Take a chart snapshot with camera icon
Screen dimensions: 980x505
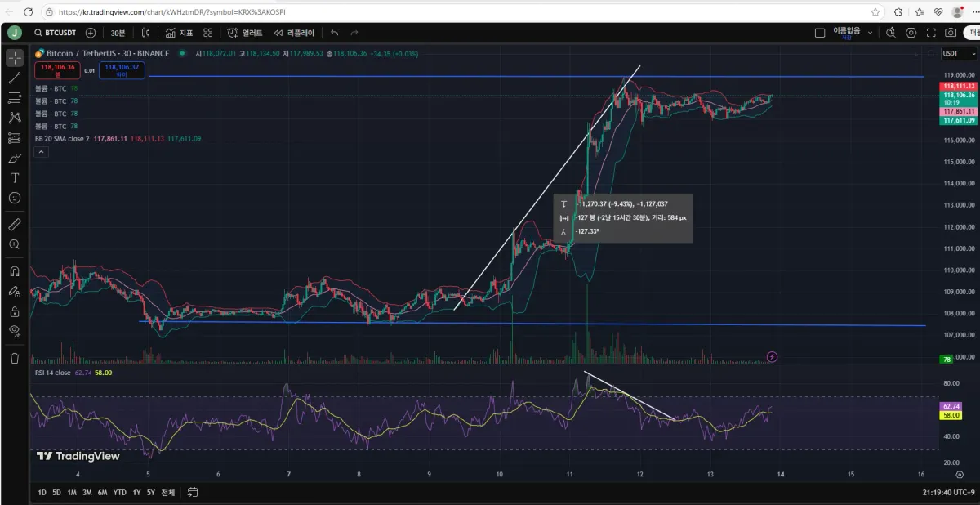[951, 33]
